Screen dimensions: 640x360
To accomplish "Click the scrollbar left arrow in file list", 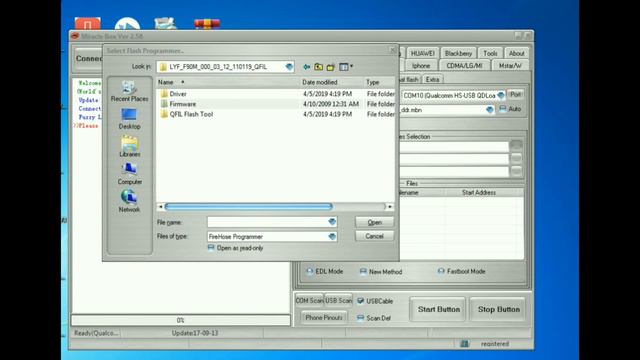I will tap(160, 207).
